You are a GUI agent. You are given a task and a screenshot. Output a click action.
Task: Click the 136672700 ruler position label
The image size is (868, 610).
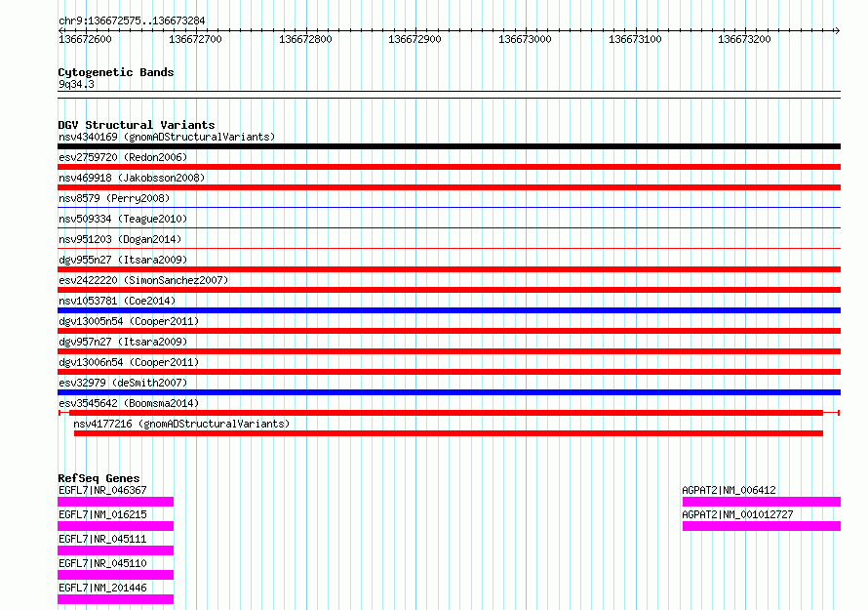click(x=195, y=39)
